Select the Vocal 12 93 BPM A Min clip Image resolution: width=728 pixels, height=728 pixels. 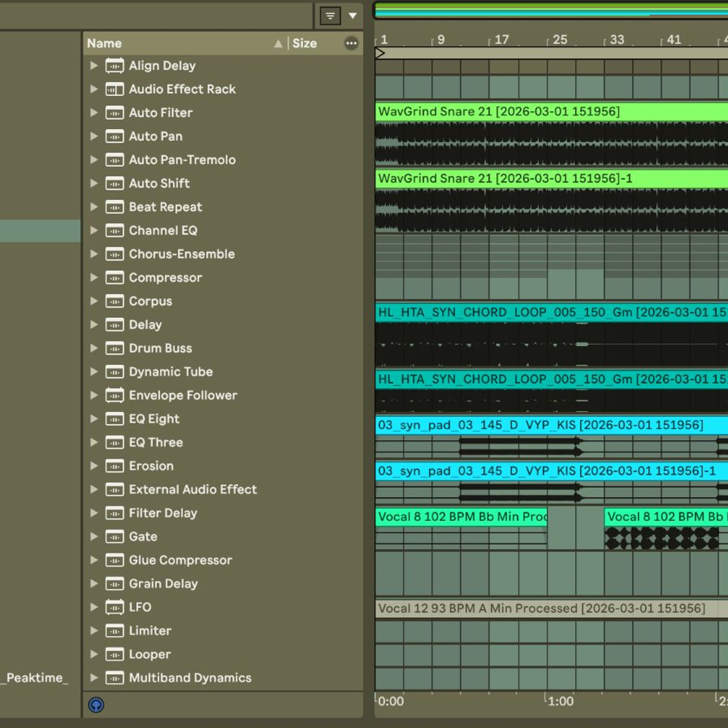[x=551, y=609]
